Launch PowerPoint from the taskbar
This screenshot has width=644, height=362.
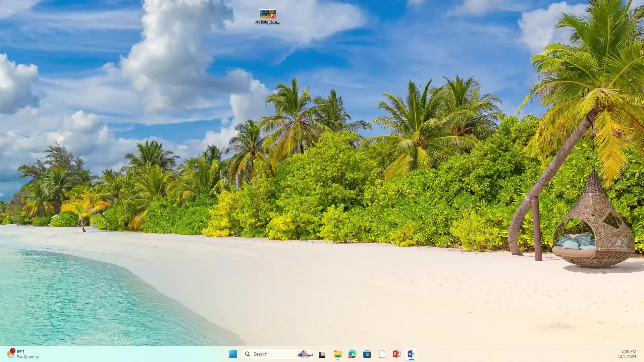(396, 354)
